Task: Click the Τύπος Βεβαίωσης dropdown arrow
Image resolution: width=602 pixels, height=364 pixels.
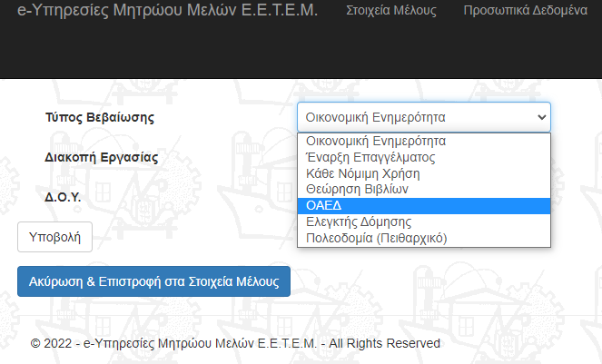Action: pos(542,117)
